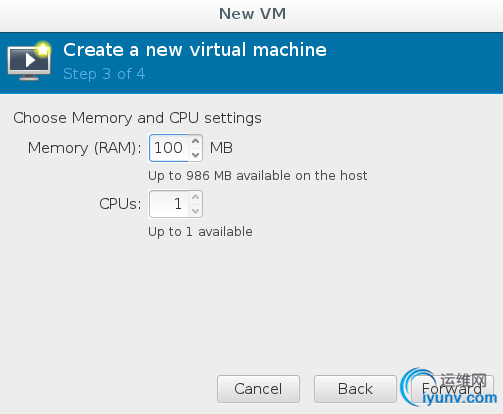
Task: Click 'Up to 986 MB available' hint
Action: [258, 176]
